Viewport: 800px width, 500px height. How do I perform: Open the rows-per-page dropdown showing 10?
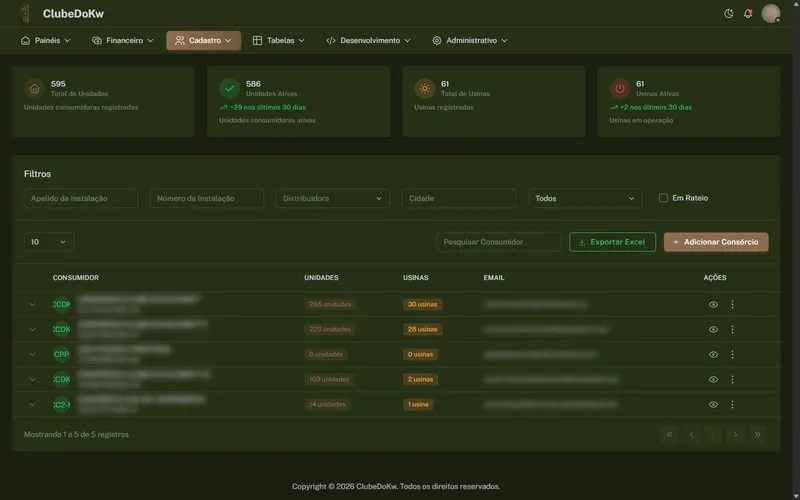click(x=48, y=242)
